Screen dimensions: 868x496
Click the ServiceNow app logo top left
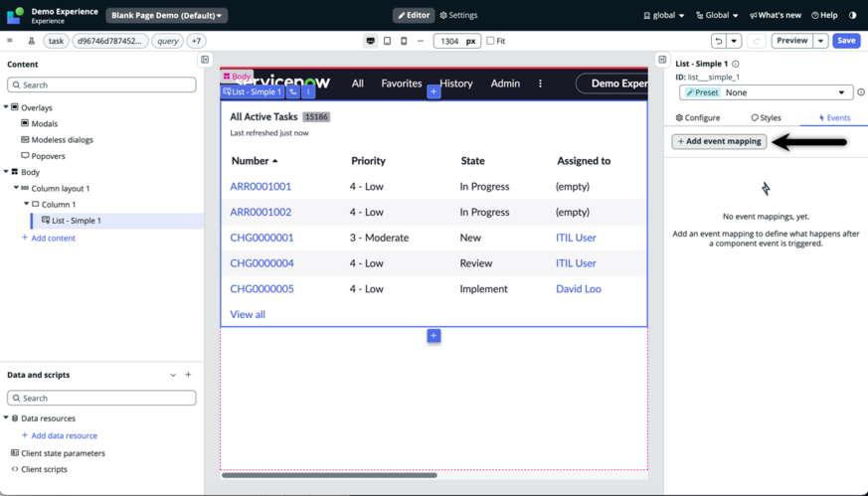point(15,15)
